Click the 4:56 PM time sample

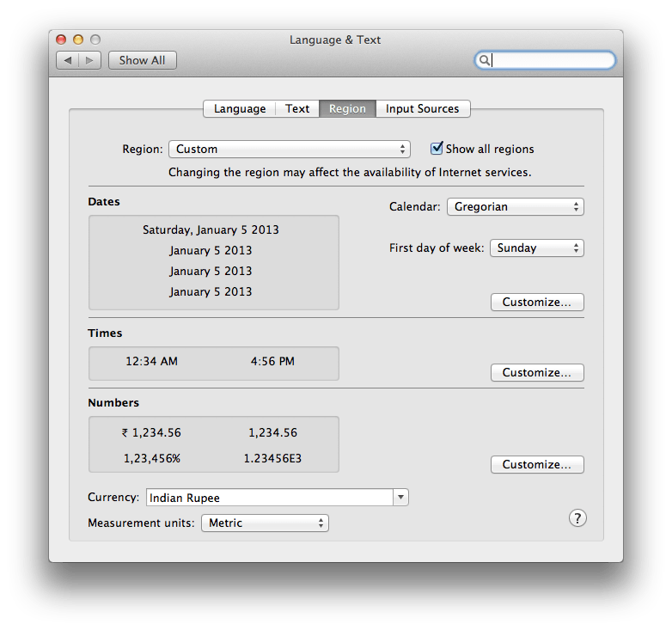272,361
